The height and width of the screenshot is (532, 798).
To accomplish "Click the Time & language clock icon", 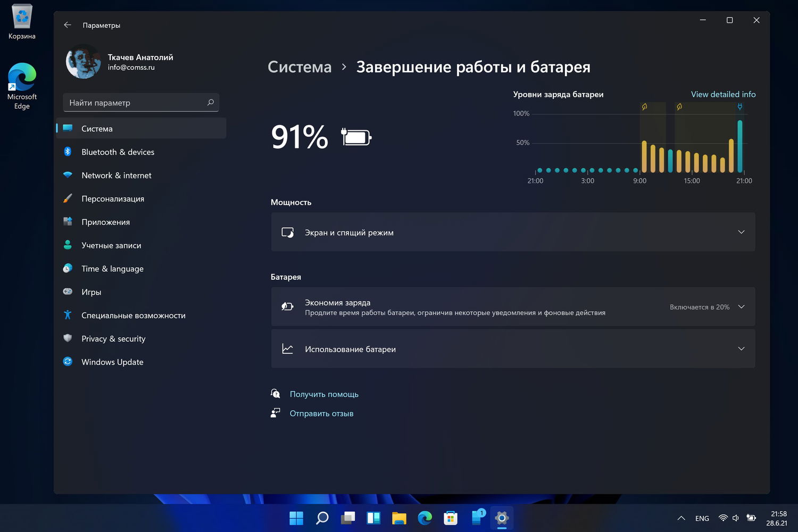I will point(68,268).
